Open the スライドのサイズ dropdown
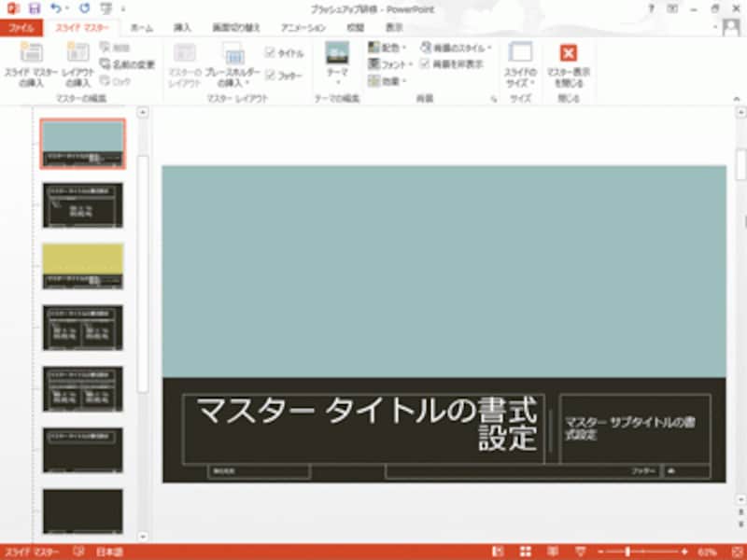This screenshot has width=747, height=560. coord(521,64)
